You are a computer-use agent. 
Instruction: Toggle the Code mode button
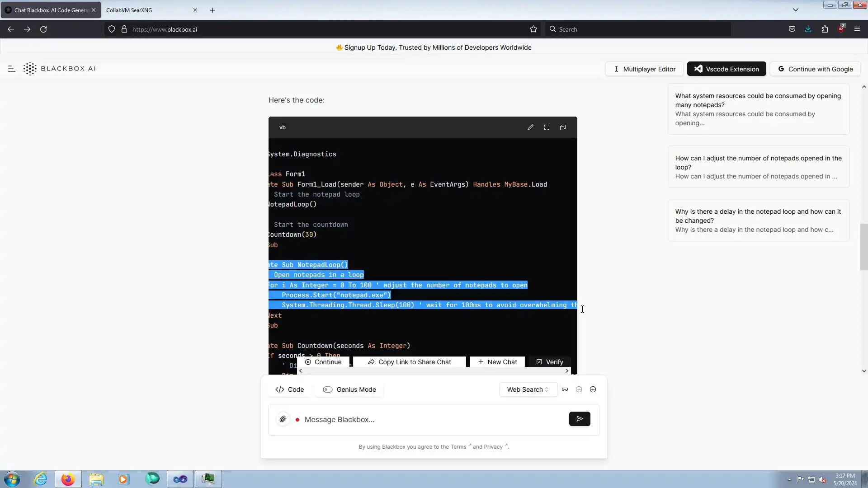tap(290, 389)
